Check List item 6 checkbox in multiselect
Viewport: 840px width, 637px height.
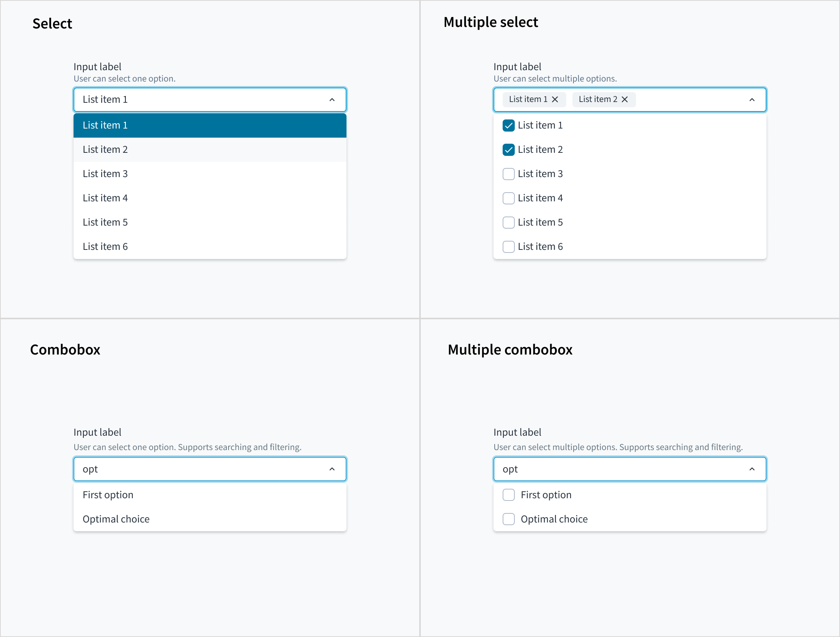pos(508,247)
